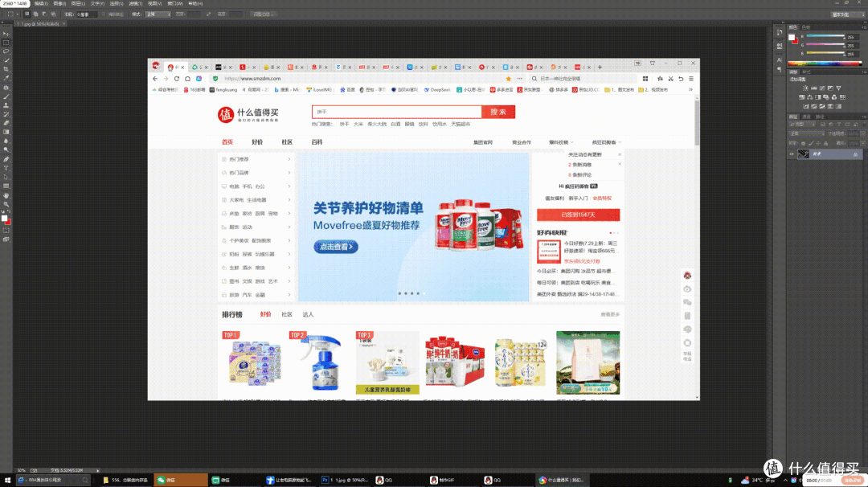Open the Adjustments panel flyout menu
The image size is (868, 487).
point(864,72)
